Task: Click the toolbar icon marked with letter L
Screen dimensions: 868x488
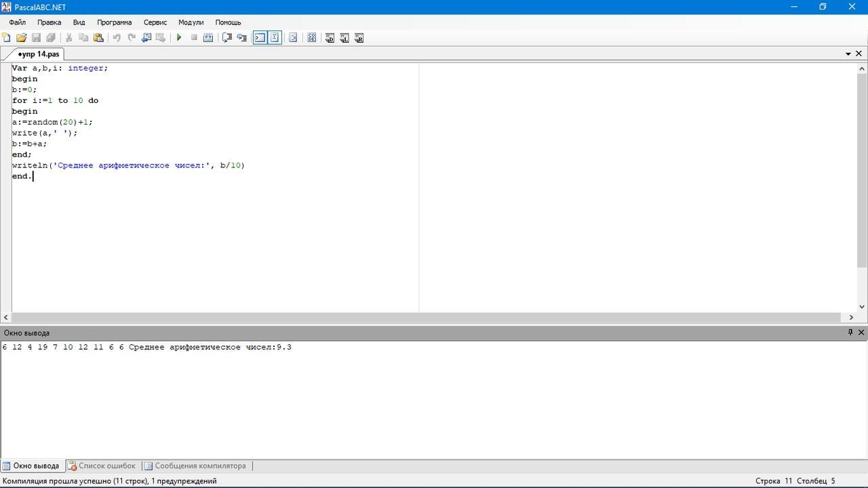Action: click(x=344, y=38)
